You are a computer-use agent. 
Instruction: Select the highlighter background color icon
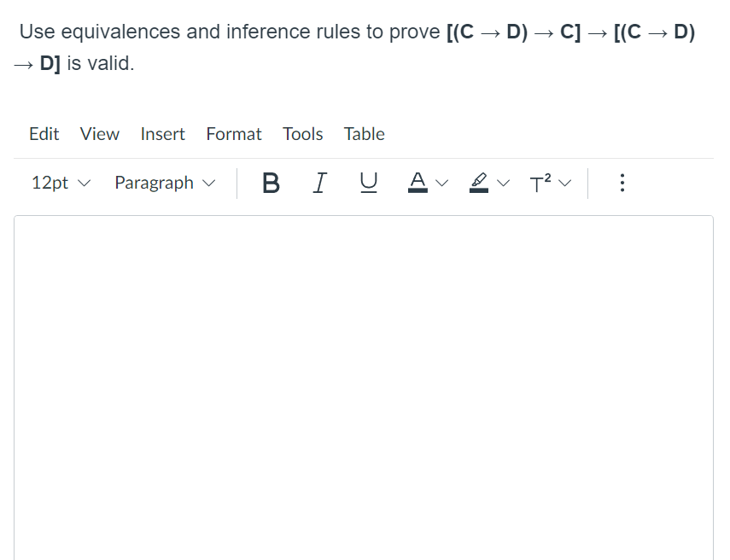click(x=479, y=182)
